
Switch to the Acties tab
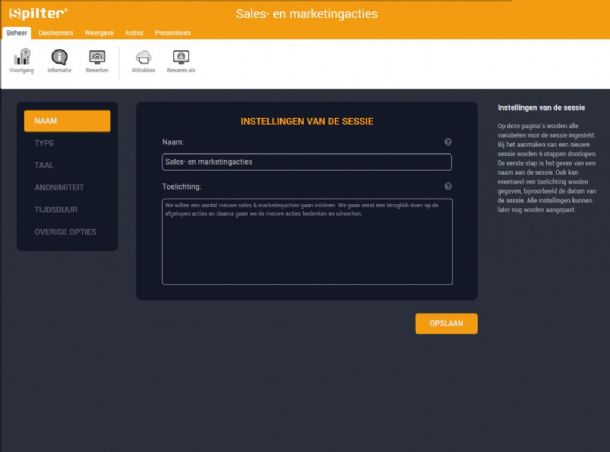(134, 33)
